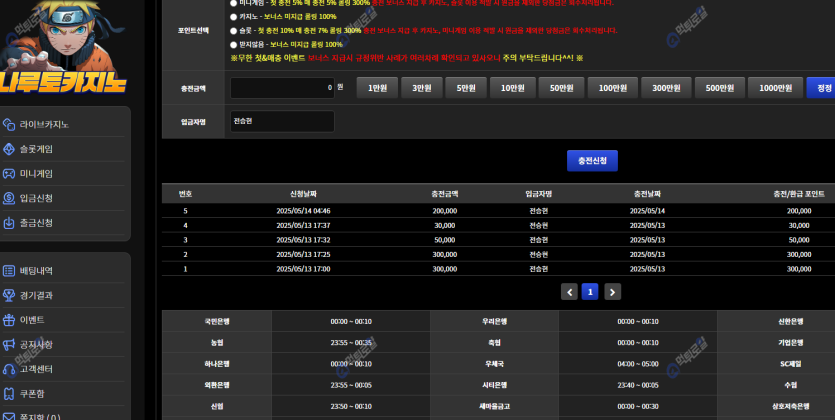Viewport: 835px width, 420px height.
Task: Click the 충전금액 amount input field
Action: point(282,88)
